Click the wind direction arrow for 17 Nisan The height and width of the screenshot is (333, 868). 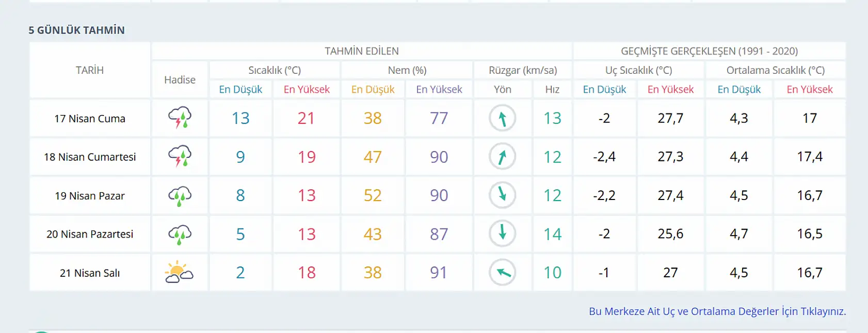click(x=502, y=118)
